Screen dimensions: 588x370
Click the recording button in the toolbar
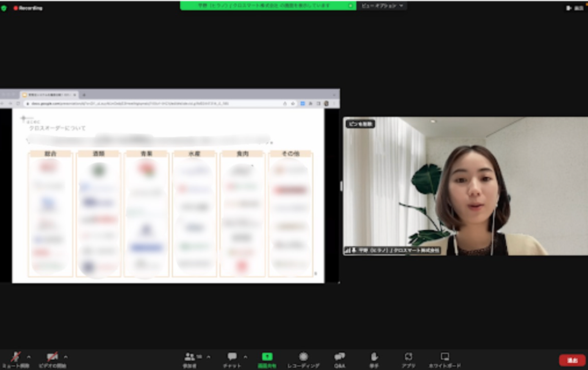pyautogui.click(x=303, y=360)
